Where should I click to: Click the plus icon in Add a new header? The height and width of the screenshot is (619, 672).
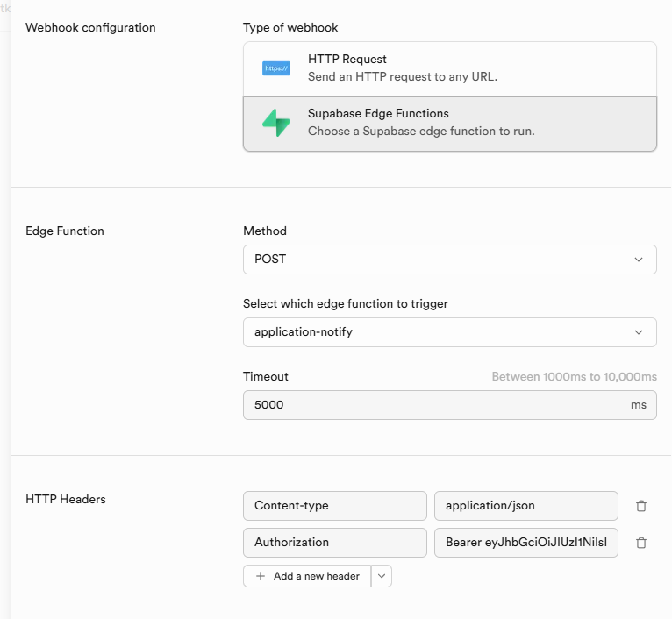click(261, 576)
